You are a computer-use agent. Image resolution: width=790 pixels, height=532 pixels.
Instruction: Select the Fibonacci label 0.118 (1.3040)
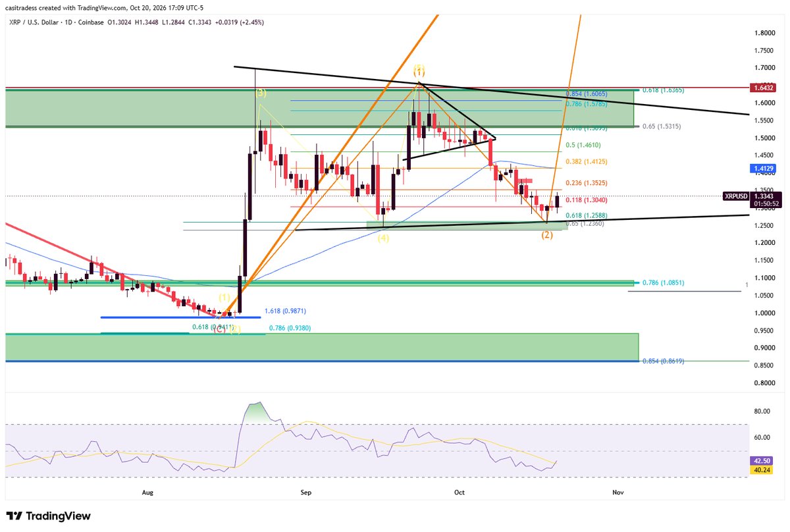tap(587, 199)
